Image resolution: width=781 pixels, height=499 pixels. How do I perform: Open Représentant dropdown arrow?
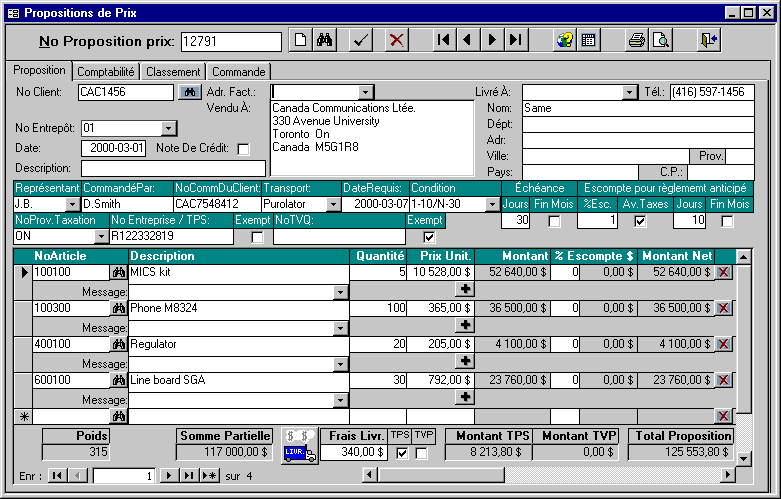(x=72, y=204)
